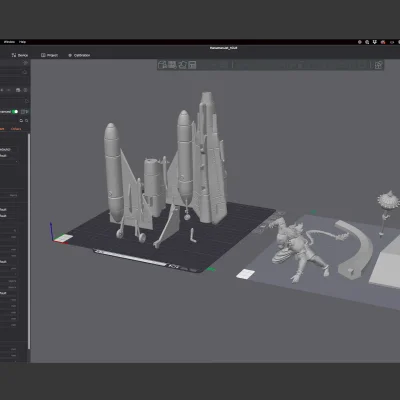Open the Assembly view icon in the toolbar
Viewport: 400px width, 400px height.
(x=378, y=65)
